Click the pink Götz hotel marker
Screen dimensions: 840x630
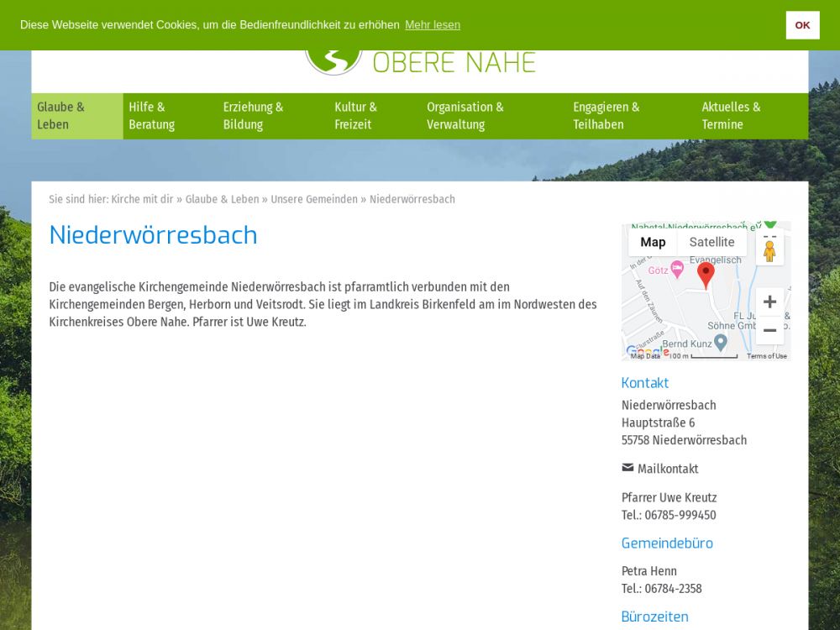coord(677,269)
